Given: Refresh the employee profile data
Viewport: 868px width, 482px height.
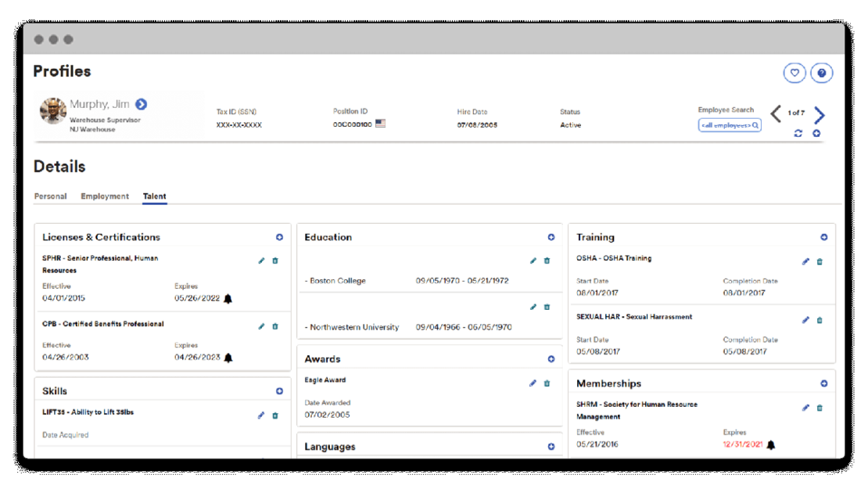Looking at the screenshot, I should point(798,133).
